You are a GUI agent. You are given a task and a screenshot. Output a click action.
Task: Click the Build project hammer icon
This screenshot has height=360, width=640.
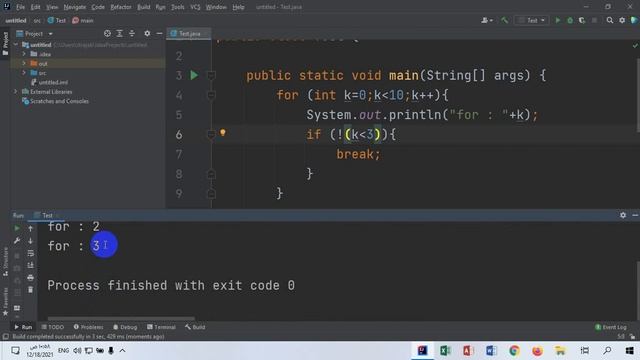[x=504, y=20]
